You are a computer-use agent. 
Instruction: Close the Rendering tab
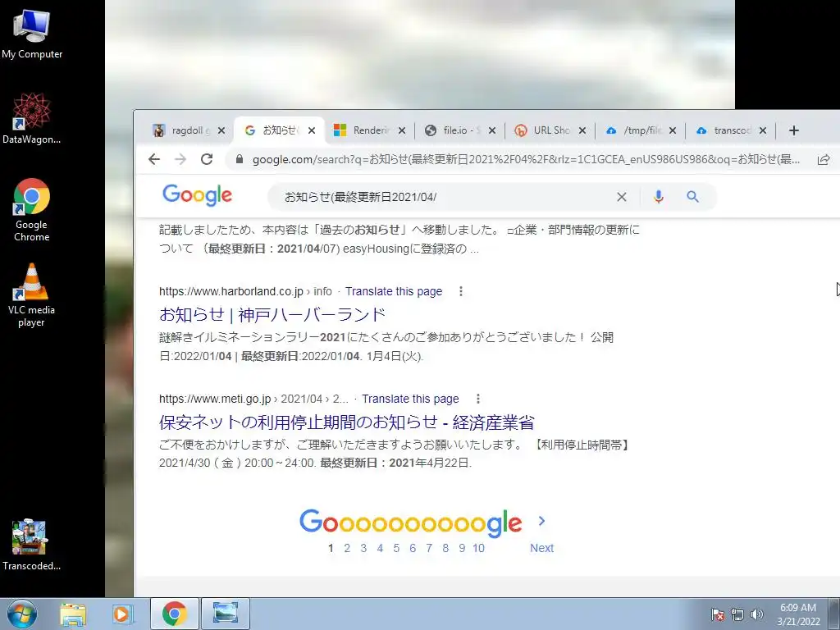402,130
